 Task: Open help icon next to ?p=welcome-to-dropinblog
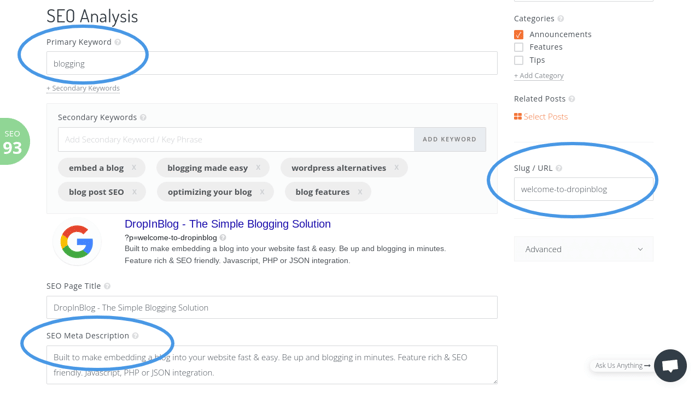[223, 238]
